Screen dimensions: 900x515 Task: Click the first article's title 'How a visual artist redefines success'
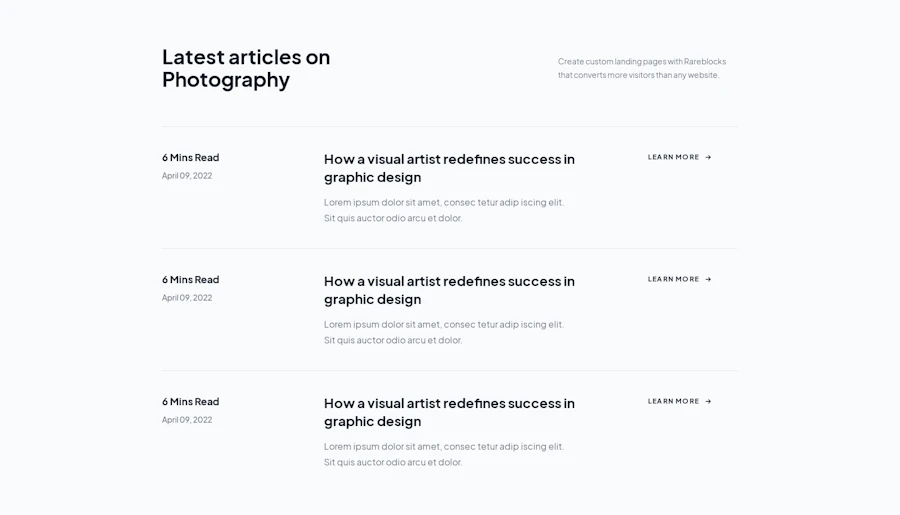(449, 168)
